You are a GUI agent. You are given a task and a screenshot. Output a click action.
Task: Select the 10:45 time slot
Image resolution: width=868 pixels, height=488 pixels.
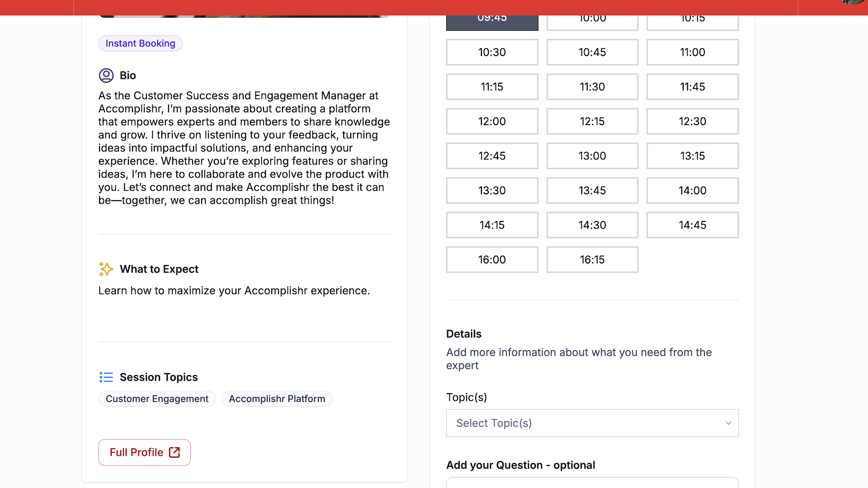(592, 52)
